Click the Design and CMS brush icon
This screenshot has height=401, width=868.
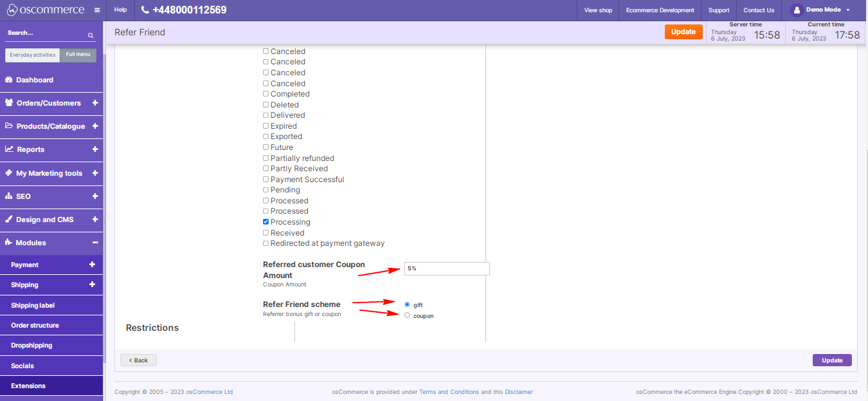coord(9,219)
